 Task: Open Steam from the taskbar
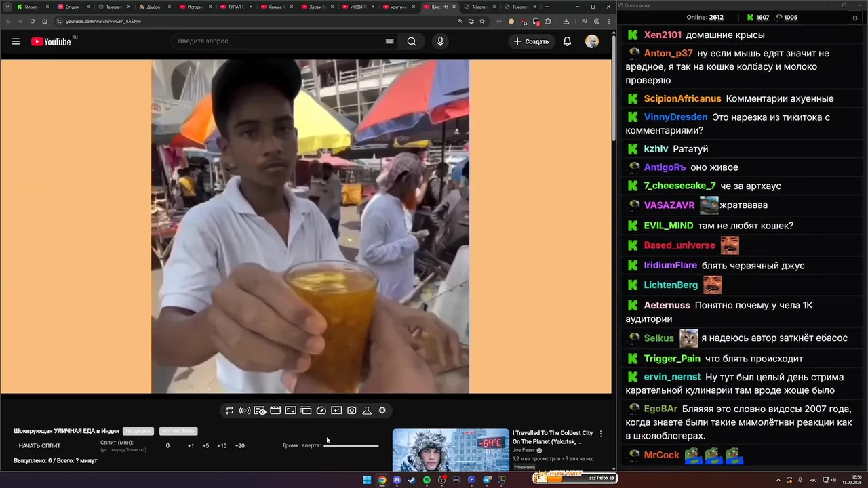(x=412, y=480)
